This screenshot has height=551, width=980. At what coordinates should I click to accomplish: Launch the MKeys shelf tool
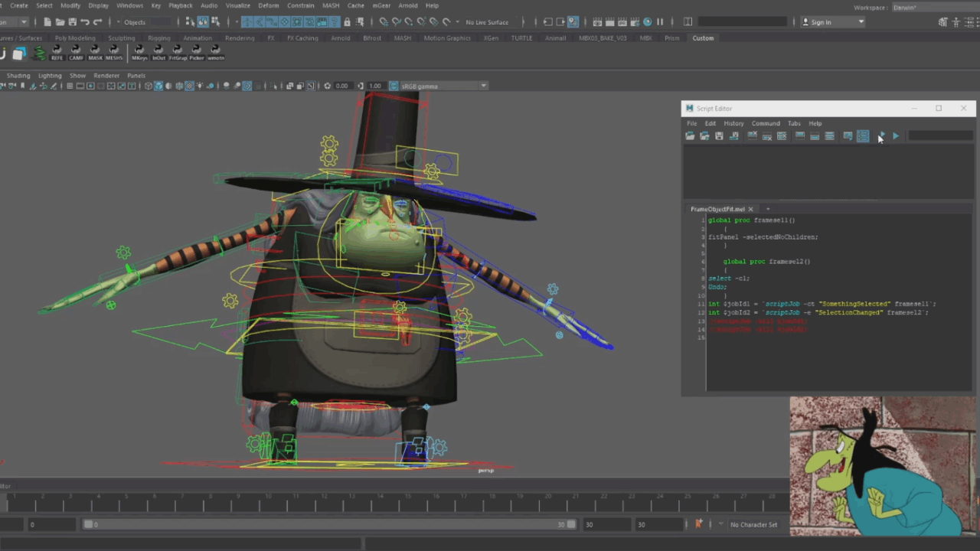coord(139,54)
